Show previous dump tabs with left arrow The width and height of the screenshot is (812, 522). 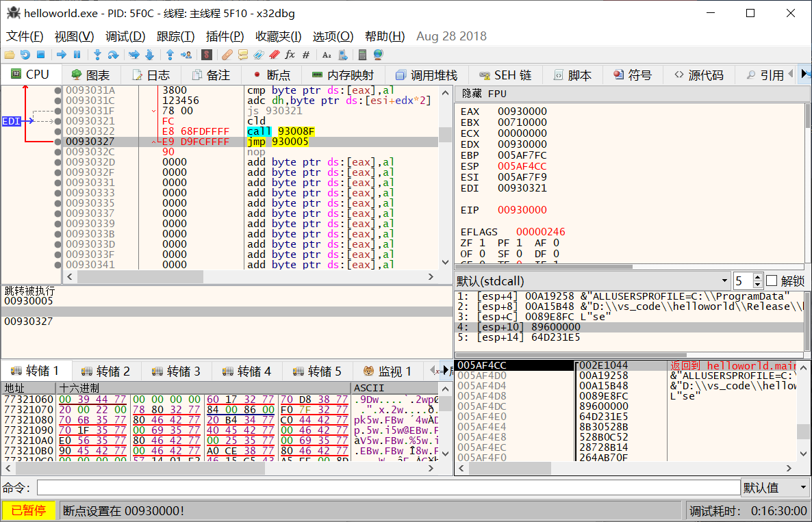click(x=433, y=370)
